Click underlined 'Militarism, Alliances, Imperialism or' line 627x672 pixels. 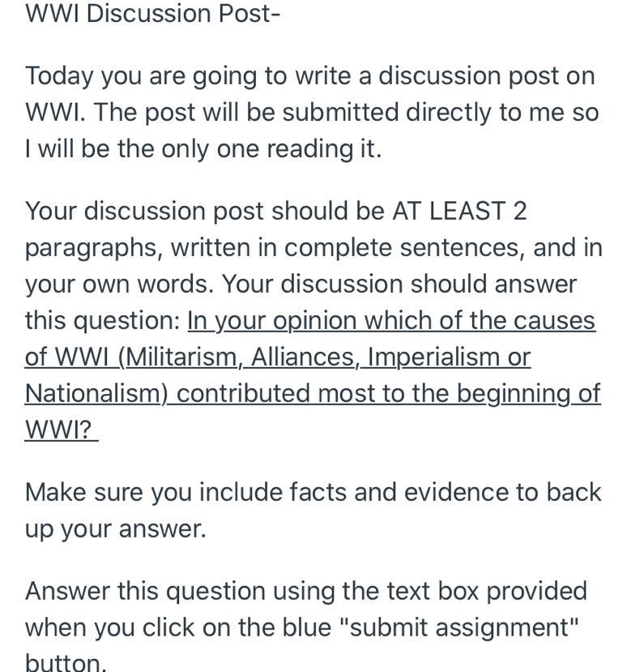point(278,357)
